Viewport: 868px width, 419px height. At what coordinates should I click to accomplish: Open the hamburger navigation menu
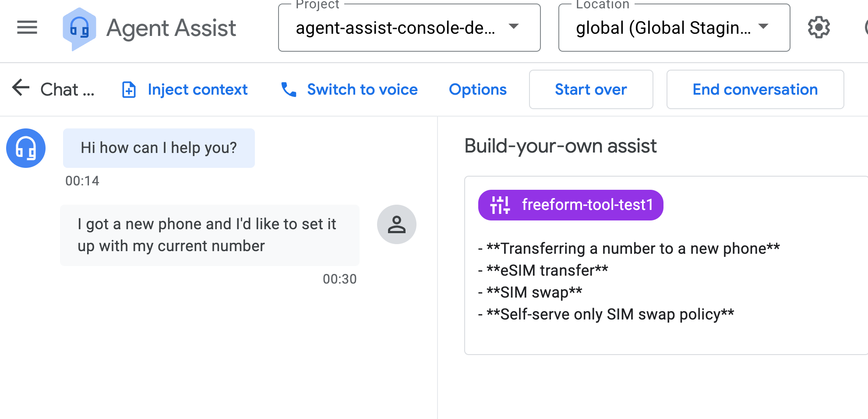tap(27, 28)
